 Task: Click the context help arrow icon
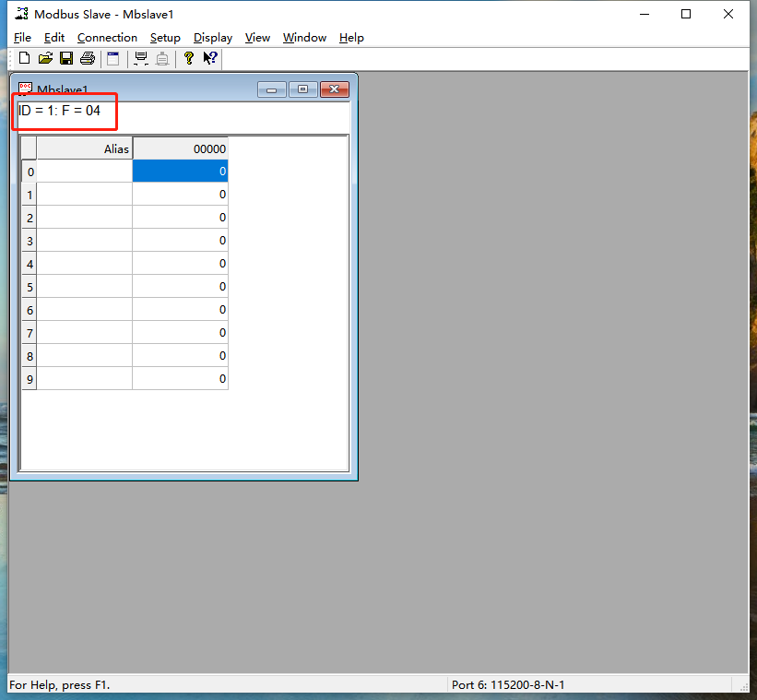coord(210,59)
